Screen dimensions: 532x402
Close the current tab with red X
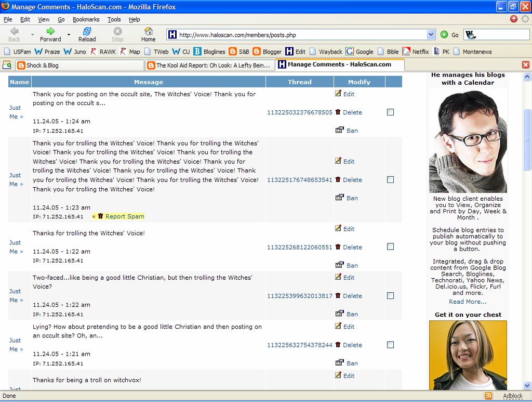(526, 65)
